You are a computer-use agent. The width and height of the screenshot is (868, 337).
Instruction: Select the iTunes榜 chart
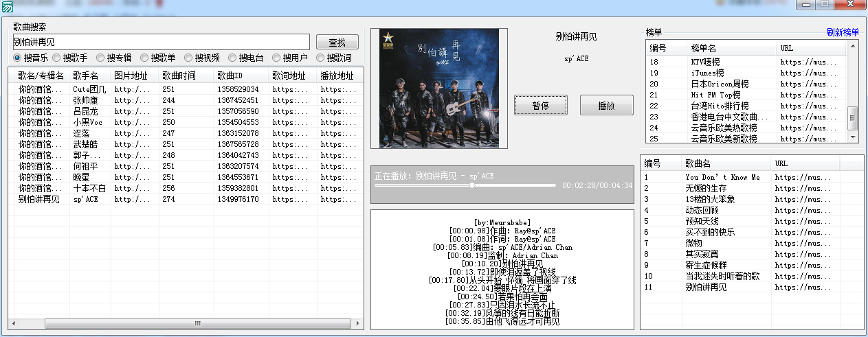746,73
